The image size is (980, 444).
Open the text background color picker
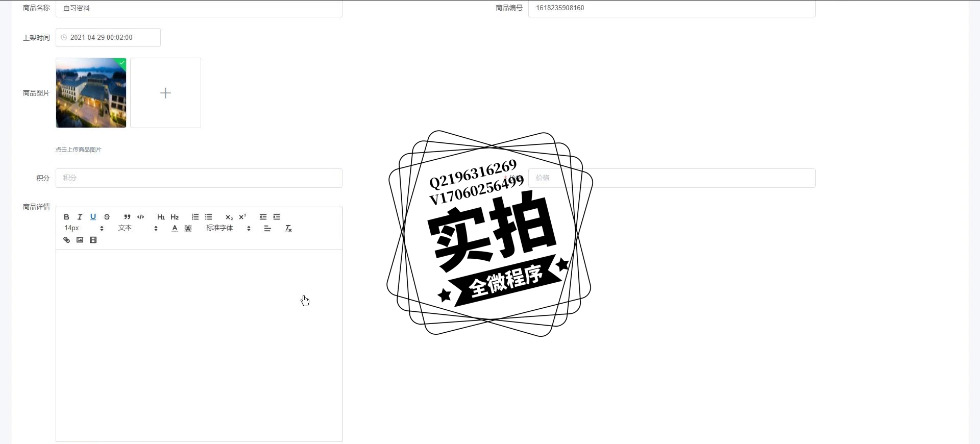coord(188,228)
